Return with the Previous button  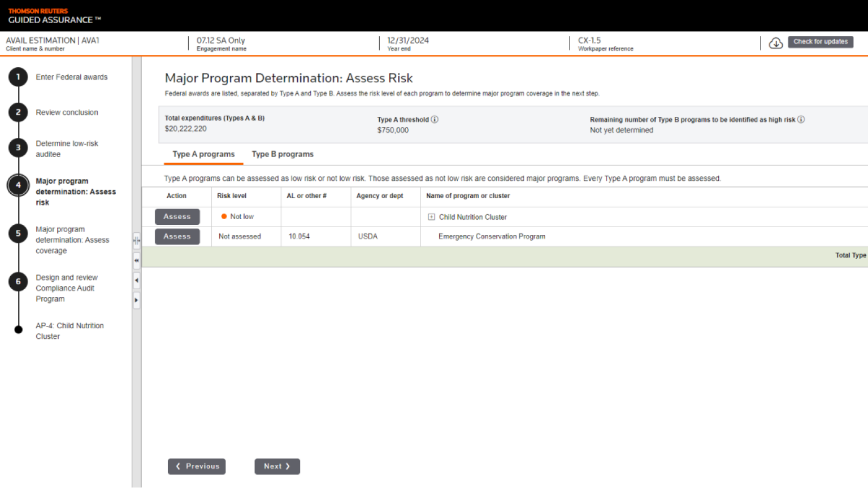pos(197,467)
